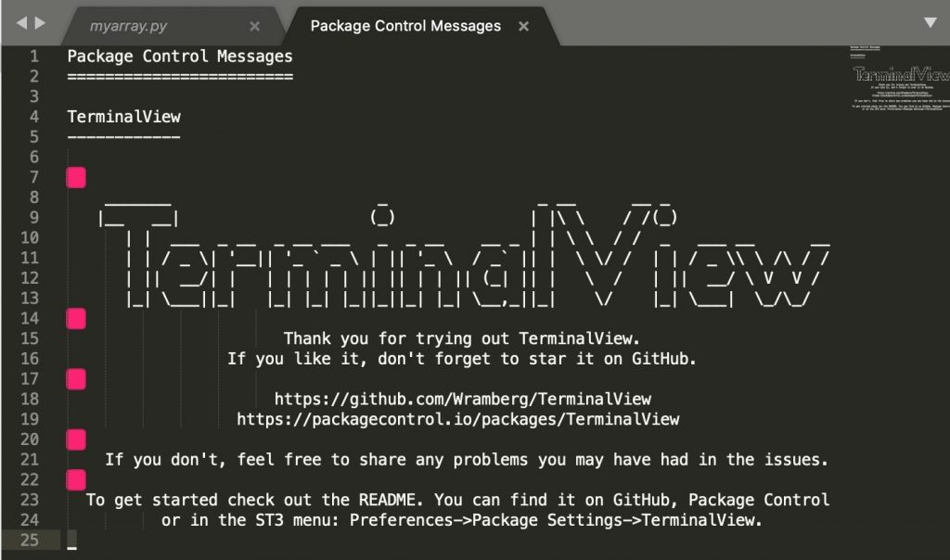Close the Package Control Messages tab
950x560 pixels.
click(523, 26)
